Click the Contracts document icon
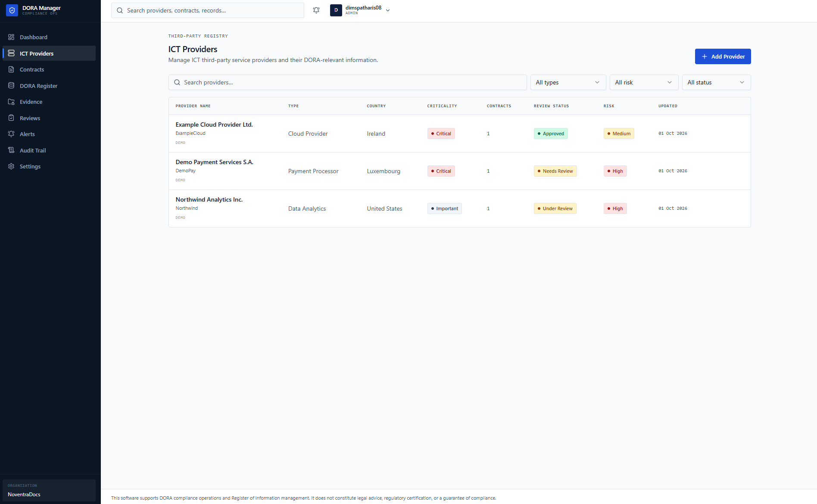This screenshot has height=504, width=817. click(11, 69)
